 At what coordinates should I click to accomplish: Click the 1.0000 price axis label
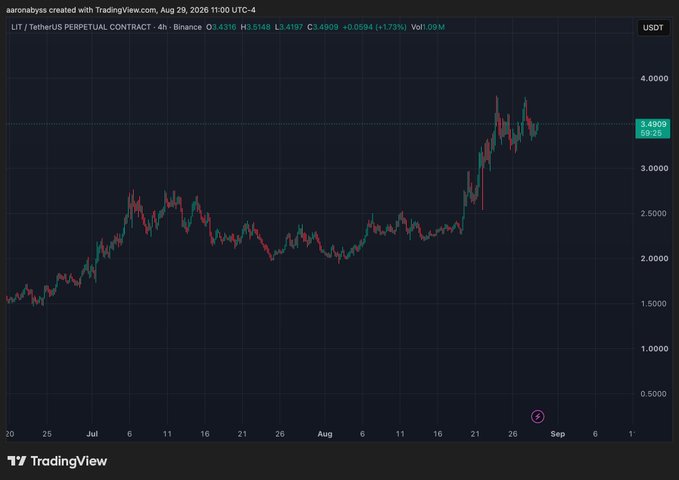pos(654,349)
